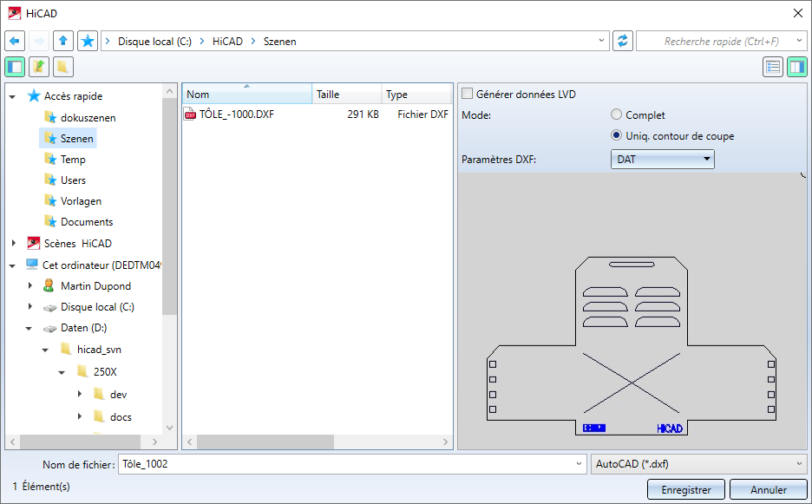Click the Enregistrer button

686,489
